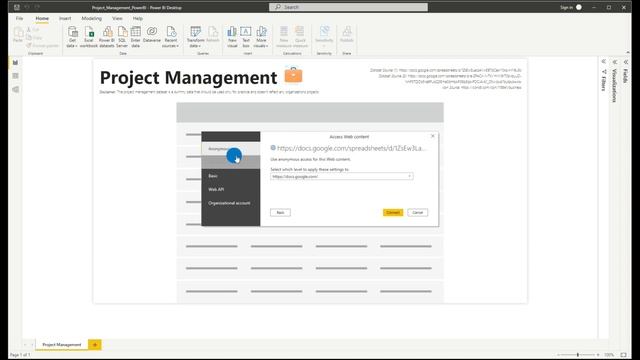Click the Project Management report title
Image resolution: width=640 pixels, height=360 pixels.
coord(188,78)
